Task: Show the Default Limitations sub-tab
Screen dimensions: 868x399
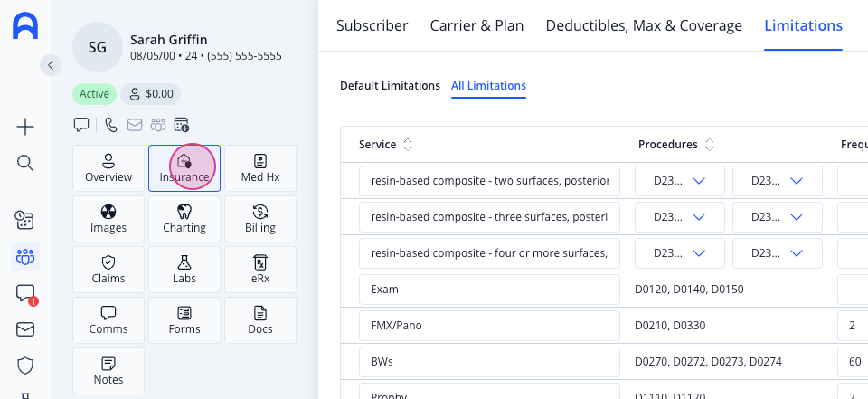Action: [390, 86]
